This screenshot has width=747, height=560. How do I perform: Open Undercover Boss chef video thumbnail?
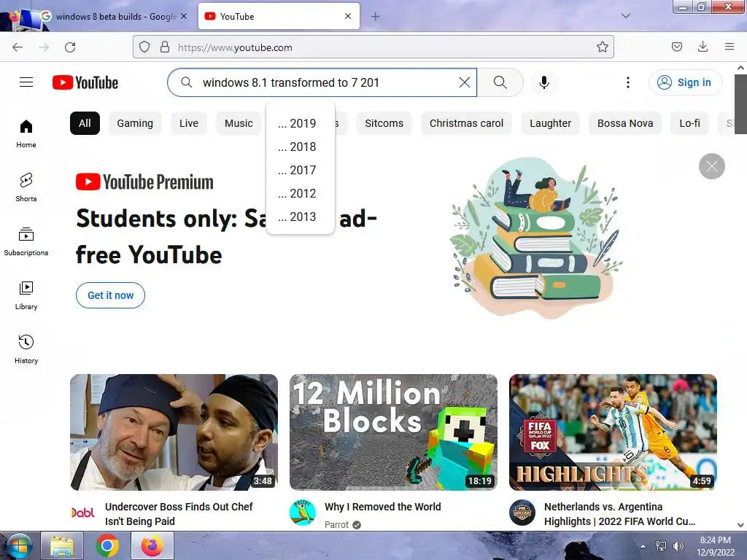[x=174, y=432]
